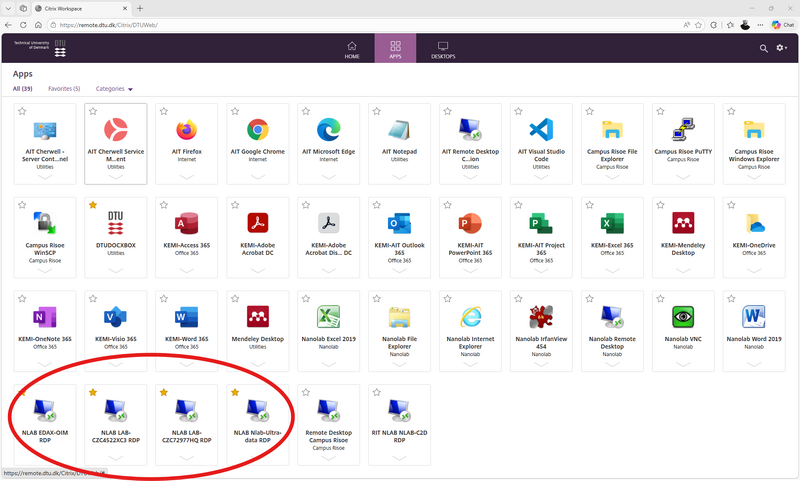Open the AIT Cherwell Service Management icon
800x481 pixels.
[116, 130]
